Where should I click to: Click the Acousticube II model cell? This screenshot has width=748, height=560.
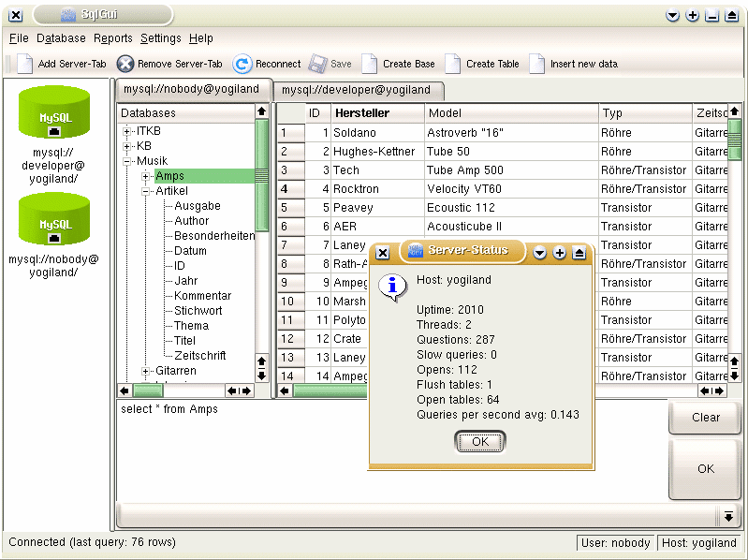[511, 227]
